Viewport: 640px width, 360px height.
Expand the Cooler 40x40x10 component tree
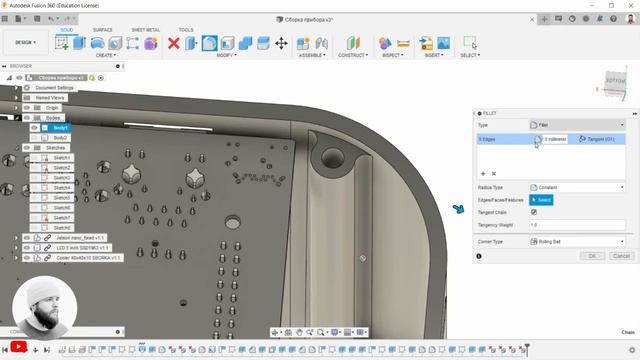click(x=16, y=258)
